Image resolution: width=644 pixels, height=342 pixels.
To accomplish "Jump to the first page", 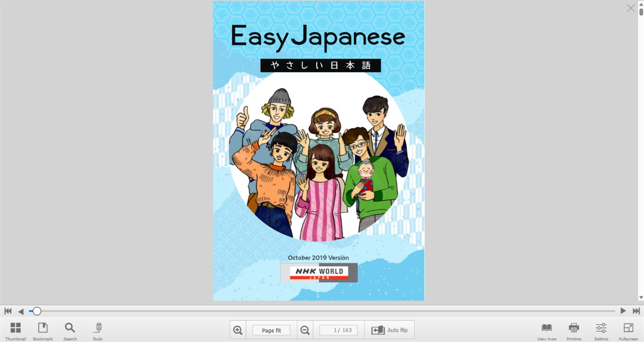I will click(8, 311).
